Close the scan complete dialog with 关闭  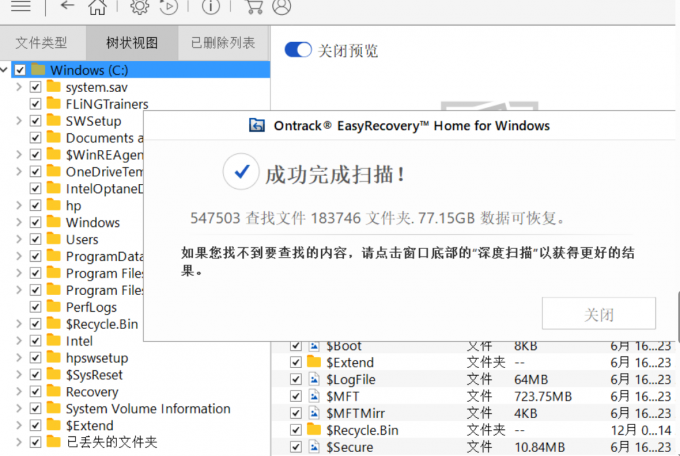click(598, 314)
